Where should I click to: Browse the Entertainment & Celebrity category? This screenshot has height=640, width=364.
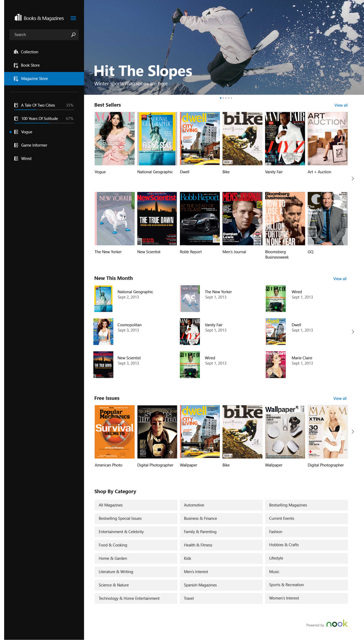[136, 532]
